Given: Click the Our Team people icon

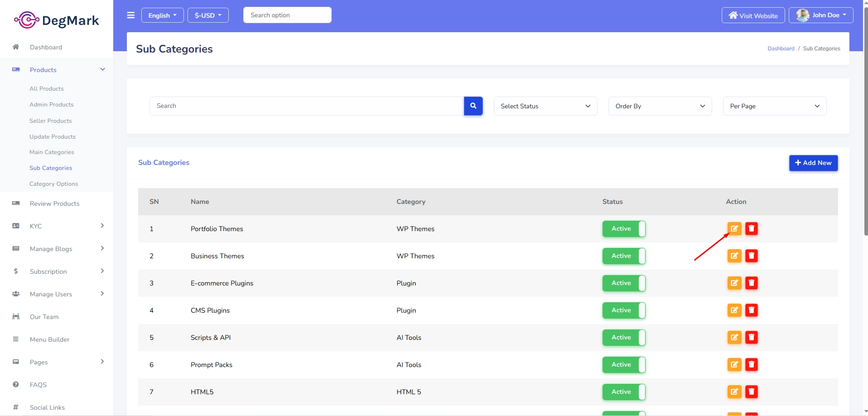Looking at the screenshot, I should 16,316.
